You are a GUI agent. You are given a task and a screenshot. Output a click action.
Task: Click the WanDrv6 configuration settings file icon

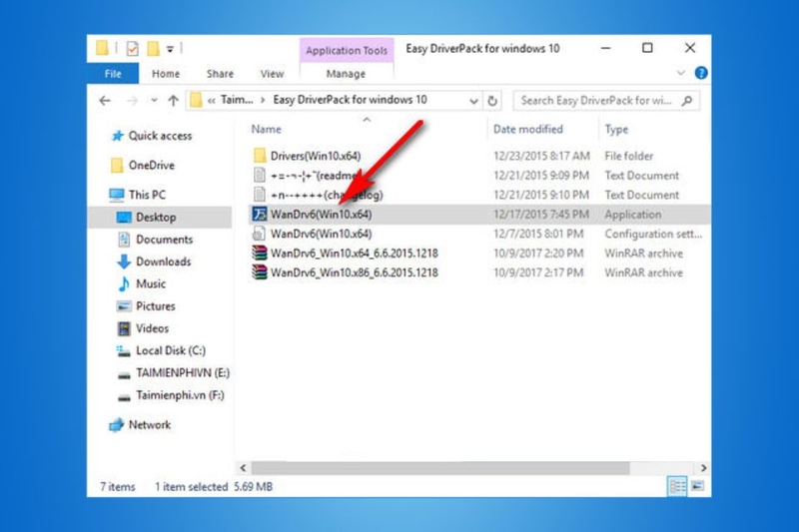260,234
